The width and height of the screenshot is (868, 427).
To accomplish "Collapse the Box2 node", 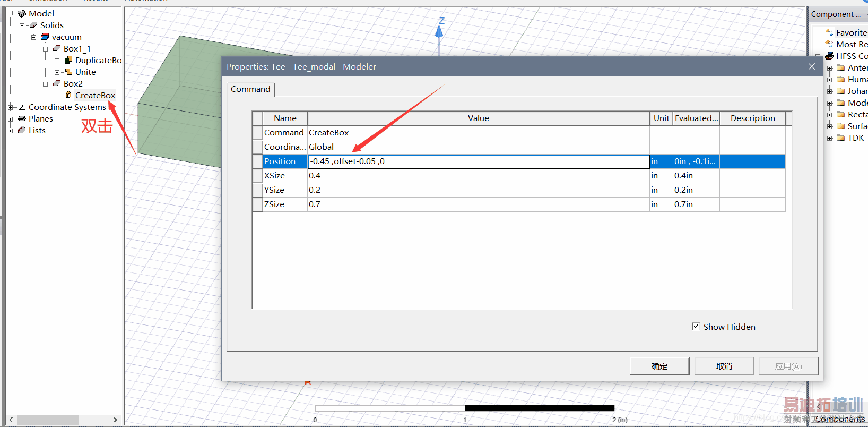I will [45, 83].
